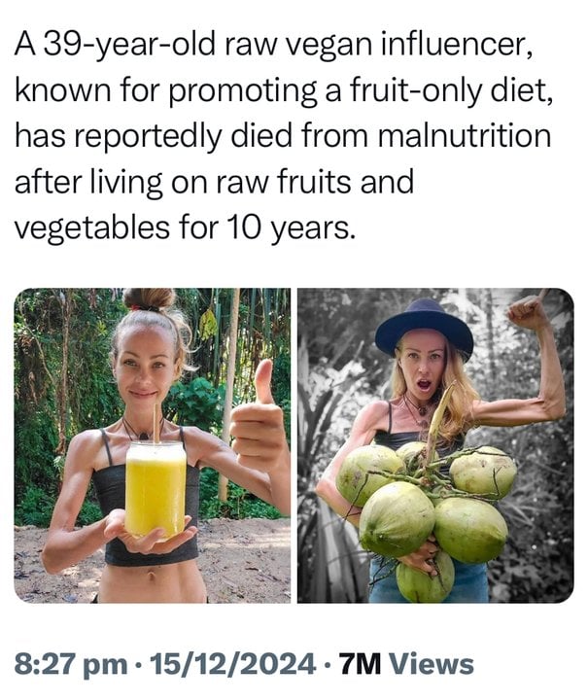The width and height of the screenshot is (588, 700).
Task: Click the word 'Views' in the footer
Action: tap(432, 664)
